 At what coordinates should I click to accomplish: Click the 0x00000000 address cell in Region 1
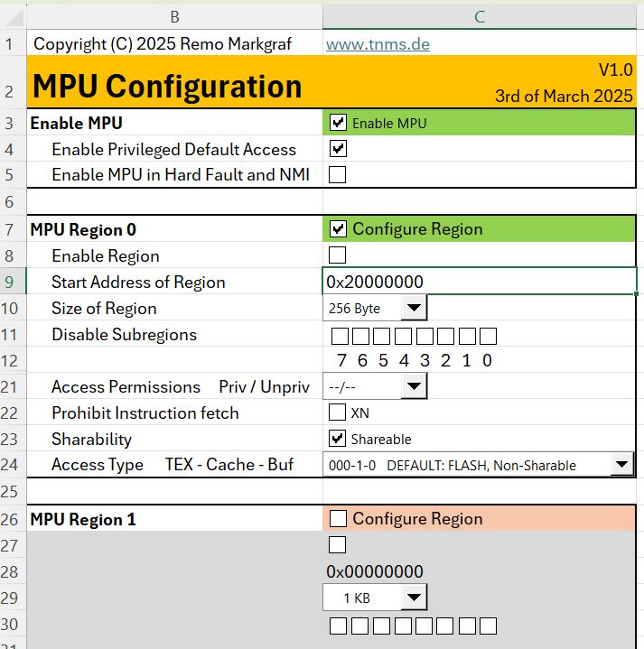click(375, 571)
